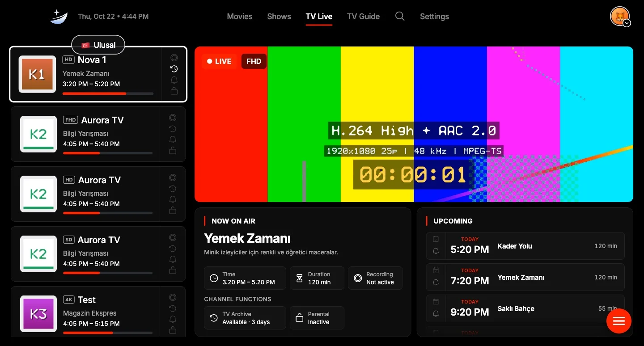Image resolution: width=644 pixels, height=346 pixels.
Task: Select the K3 Test channel thumbnail
Action: [x=38, y=314]
